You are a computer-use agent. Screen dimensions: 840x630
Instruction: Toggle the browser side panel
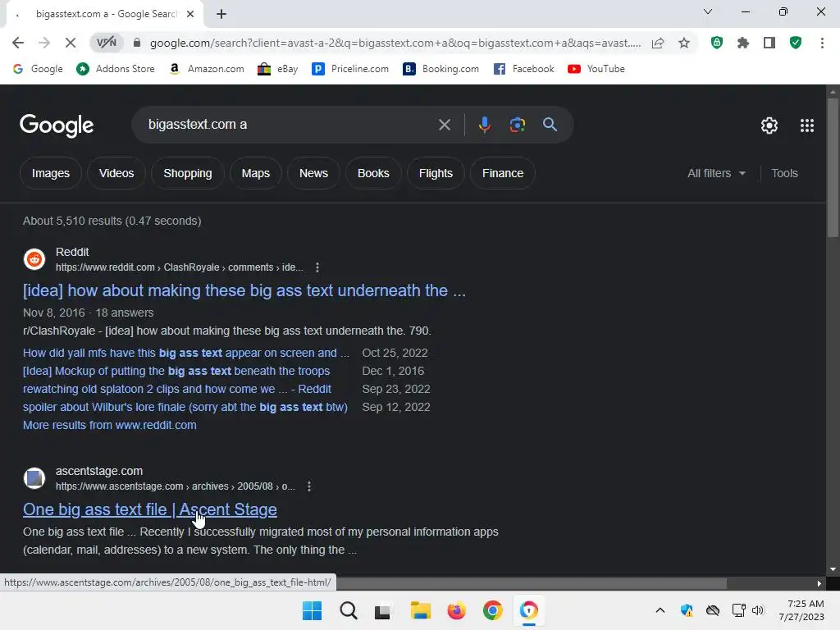click(x=769, y=43)
